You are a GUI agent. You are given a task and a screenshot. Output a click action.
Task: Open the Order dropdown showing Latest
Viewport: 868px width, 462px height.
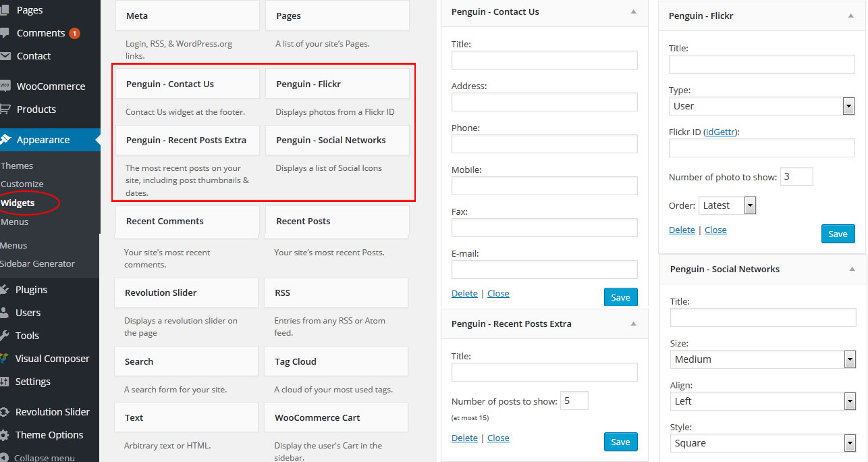[727, 205]
